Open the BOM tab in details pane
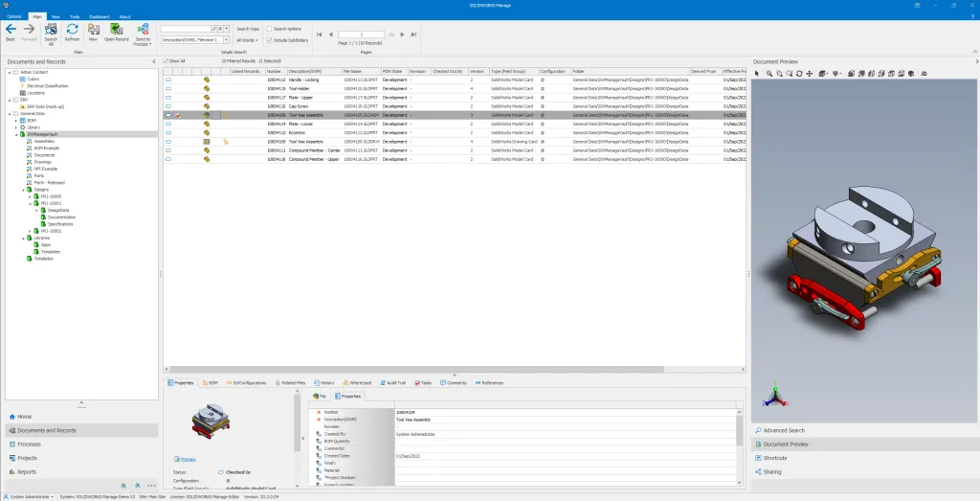This screenshot has height=501, width=980. coord(210,383)
